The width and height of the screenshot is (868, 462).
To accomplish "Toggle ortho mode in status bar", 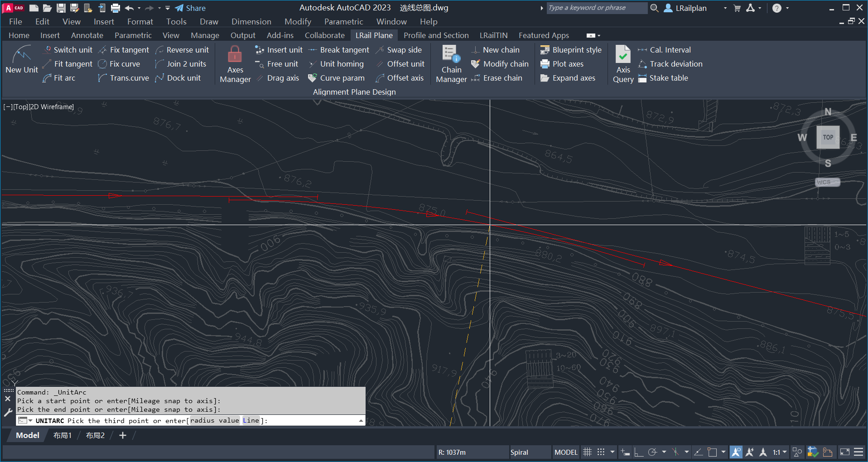I will point(639,452).
